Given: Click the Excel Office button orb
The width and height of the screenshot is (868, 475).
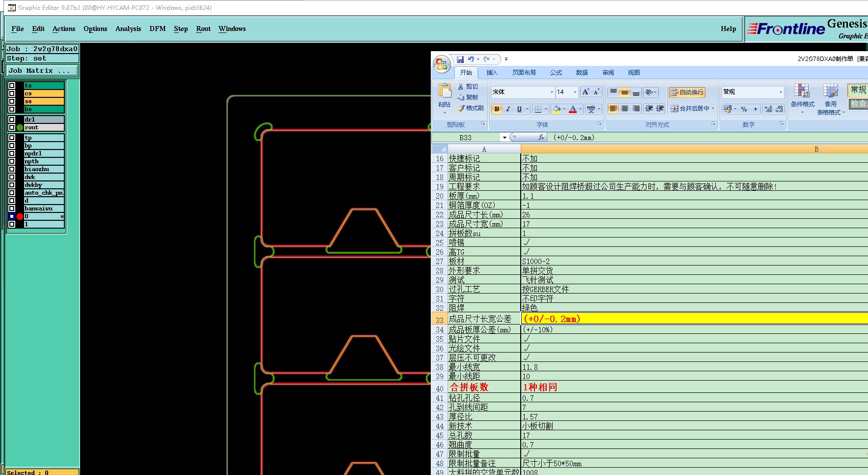Looking at the screenshot, I should tap(442, 64).
